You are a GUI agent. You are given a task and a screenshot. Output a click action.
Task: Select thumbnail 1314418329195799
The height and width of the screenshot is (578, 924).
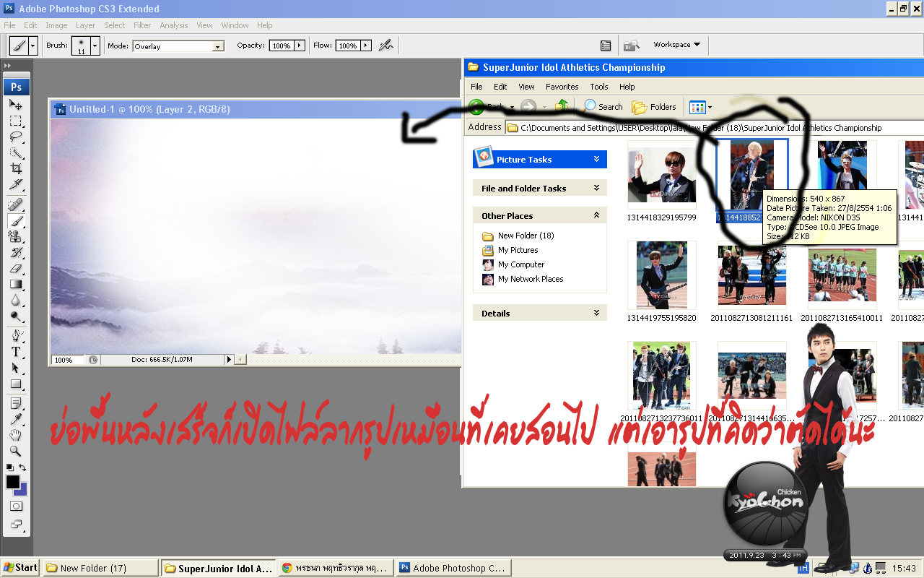[662, 175]
